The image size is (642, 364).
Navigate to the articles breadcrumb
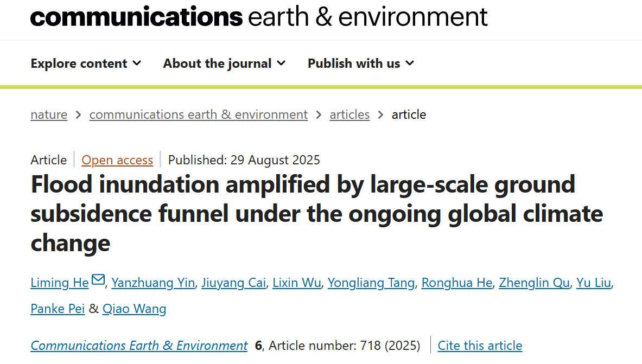click(x=349, y=114)
